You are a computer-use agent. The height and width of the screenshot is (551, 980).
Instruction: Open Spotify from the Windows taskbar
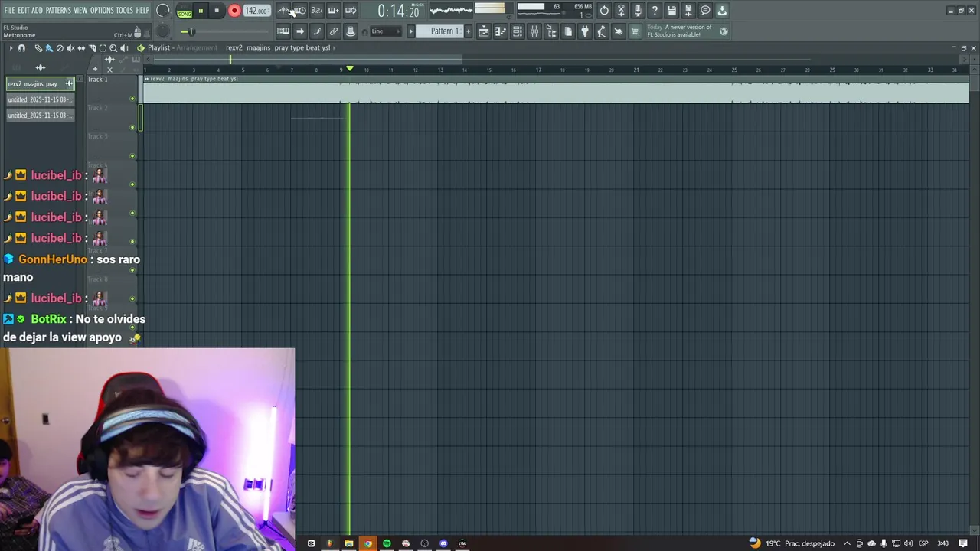(x=387, y=543)
